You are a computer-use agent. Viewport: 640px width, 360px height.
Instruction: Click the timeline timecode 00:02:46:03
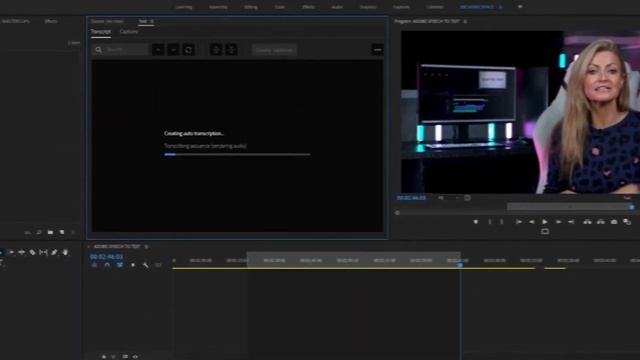click(x=106, y=257)
